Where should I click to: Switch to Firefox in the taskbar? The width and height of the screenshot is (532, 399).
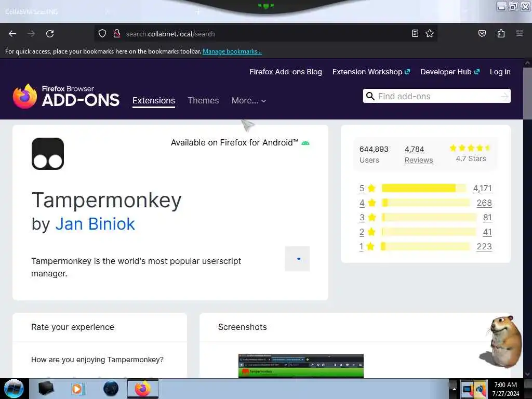coord(143,389)
